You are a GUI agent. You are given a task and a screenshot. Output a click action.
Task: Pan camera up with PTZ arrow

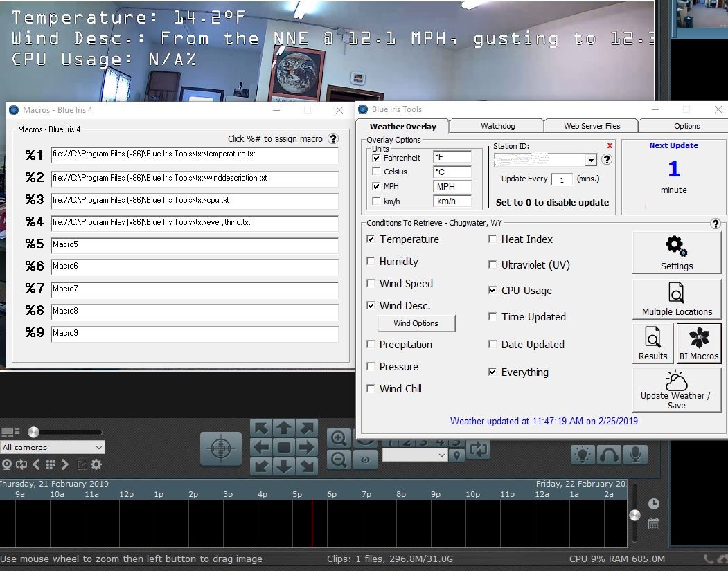[284, 428]
